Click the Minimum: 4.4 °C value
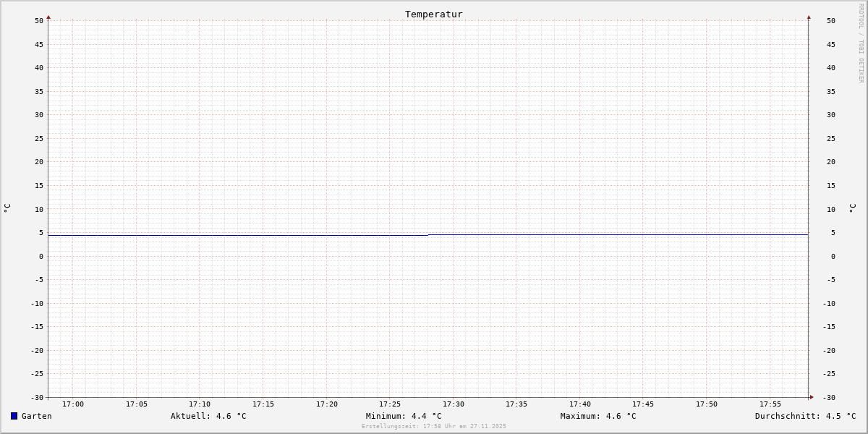Screen dimensions: 868x434 point(404,416)
